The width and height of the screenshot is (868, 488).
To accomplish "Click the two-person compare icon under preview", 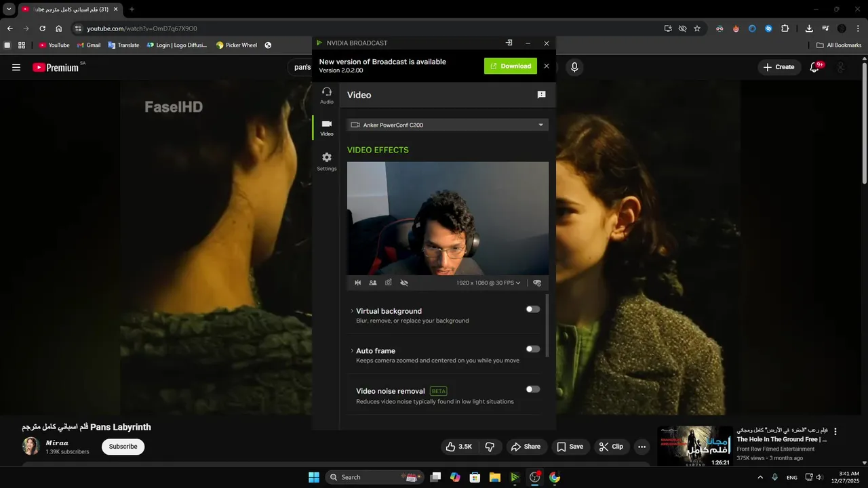I will 373,283.
